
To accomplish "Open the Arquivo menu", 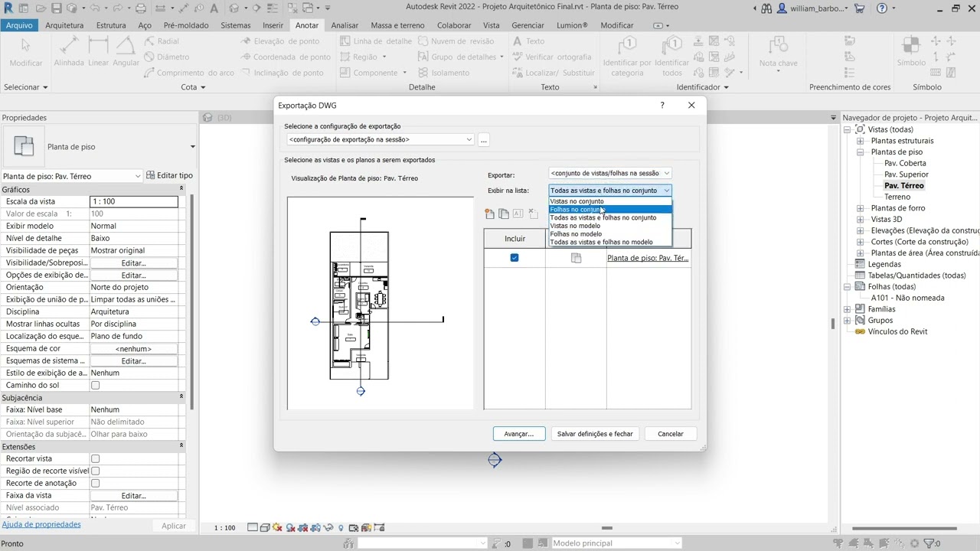I will pos(19,25).
